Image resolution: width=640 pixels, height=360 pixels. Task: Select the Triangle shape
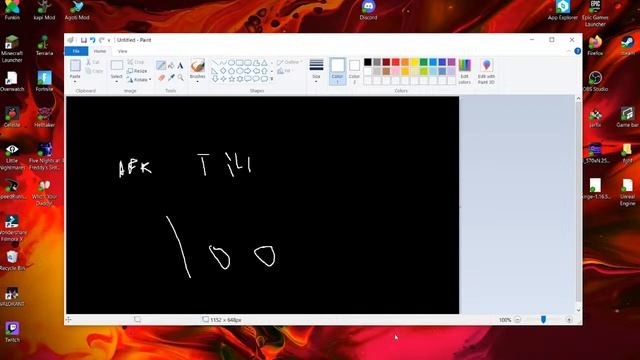tap(264, 63)
